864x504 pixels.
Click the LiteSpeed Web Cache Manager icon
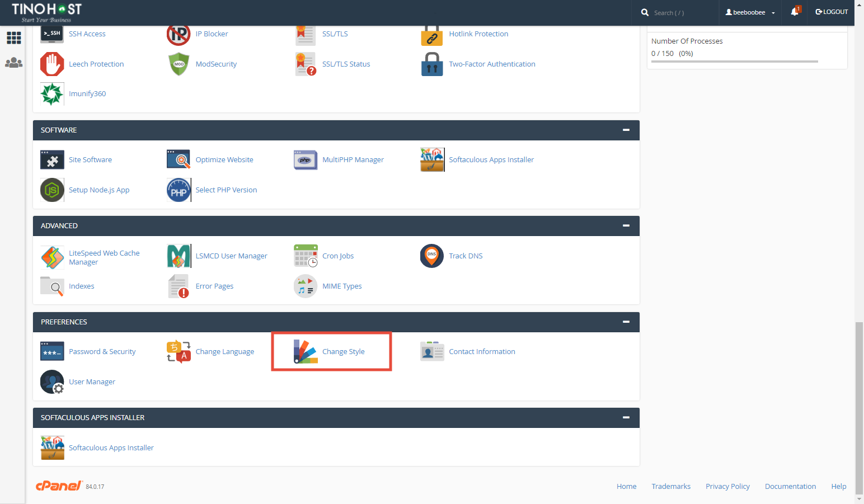pyautogui.click(x=52, y=257)
